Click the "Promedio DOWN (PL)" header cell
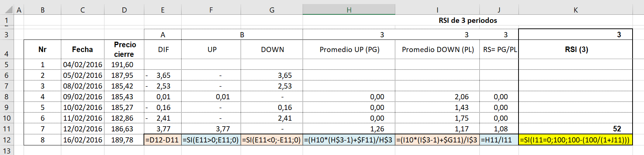Image resolution: width=644 pixels, height=155 pixels. (438, 49)
